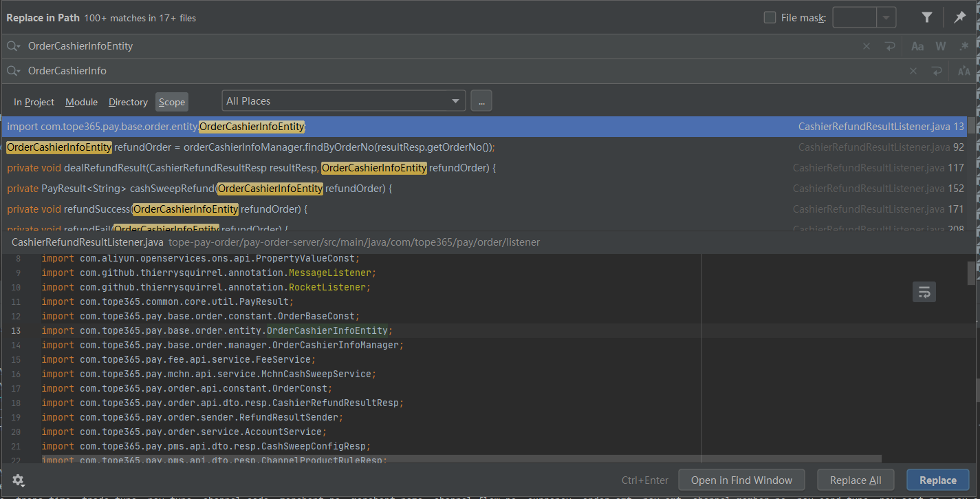Switch to the Directory scope tab

(128, 101)
